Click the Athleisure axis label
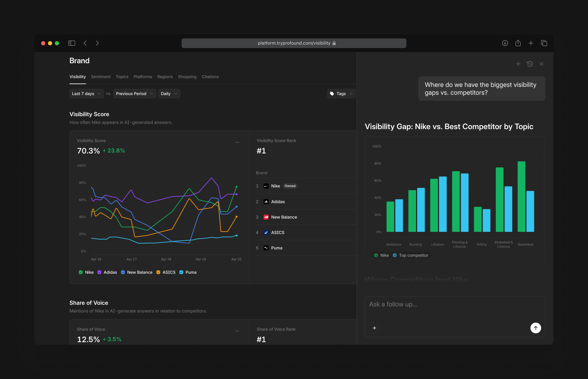This screenshot has width=588, height=379. click(x=394, y=244)
